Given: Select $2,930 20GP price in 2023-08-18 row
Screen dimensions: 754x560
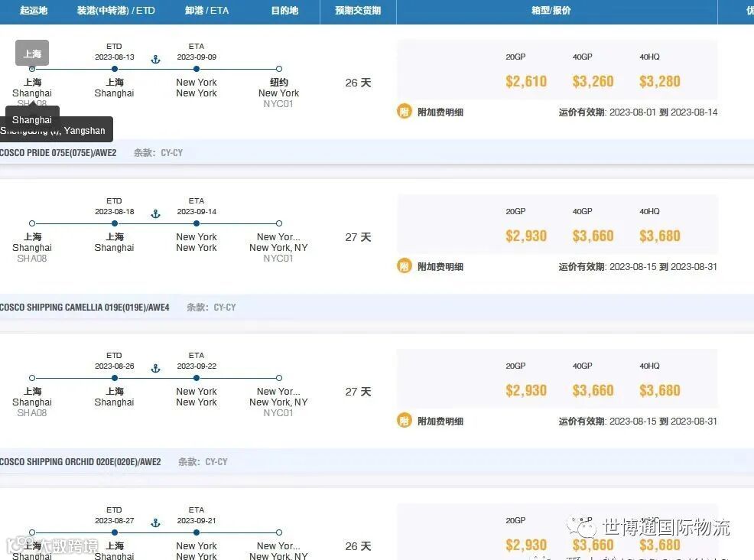Looking at the screenshot, I should pos(526,236).
